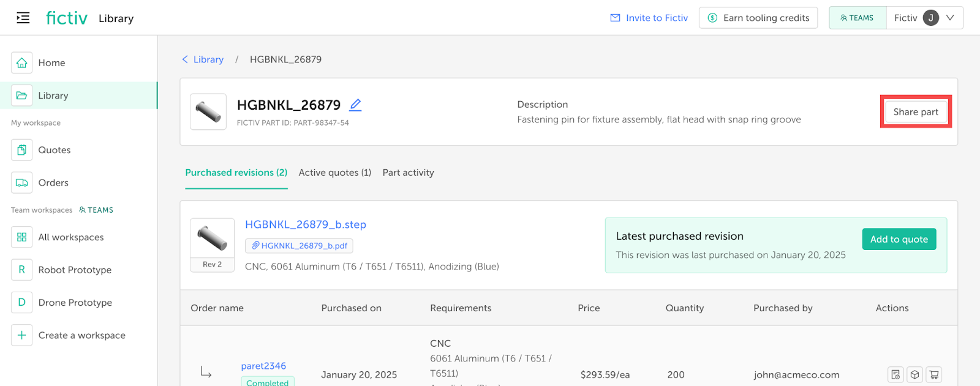
Task: Switch to the Active quotes (1) tab
Action: coord(334,173)
